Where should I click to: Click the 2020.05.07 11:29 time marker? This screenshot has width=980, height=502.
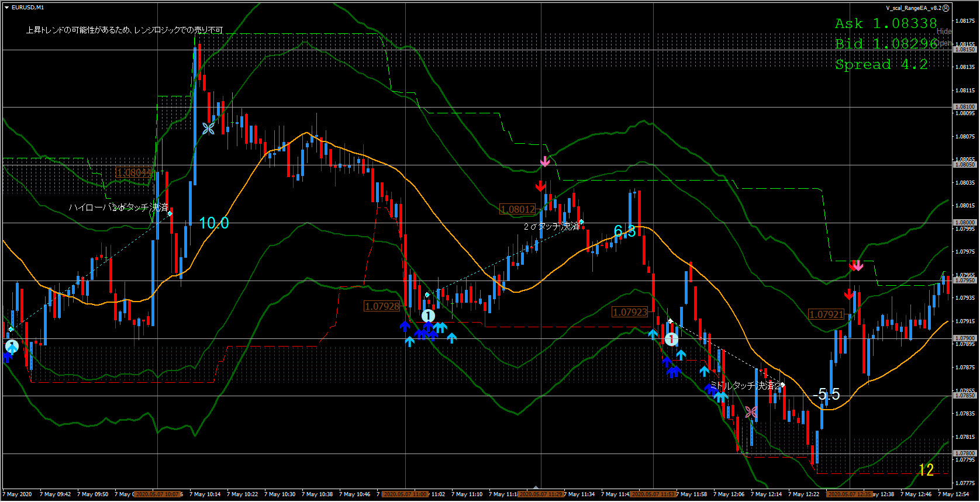tap(541, 494)
